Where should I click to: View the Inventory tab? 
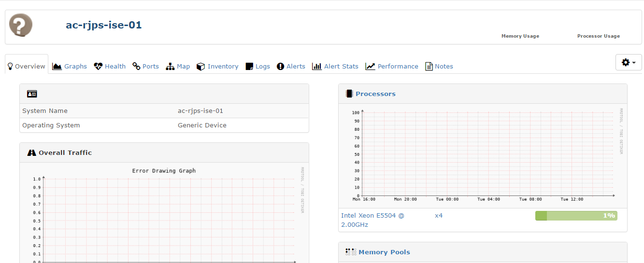pyautogui.click(x=217, y=66)
